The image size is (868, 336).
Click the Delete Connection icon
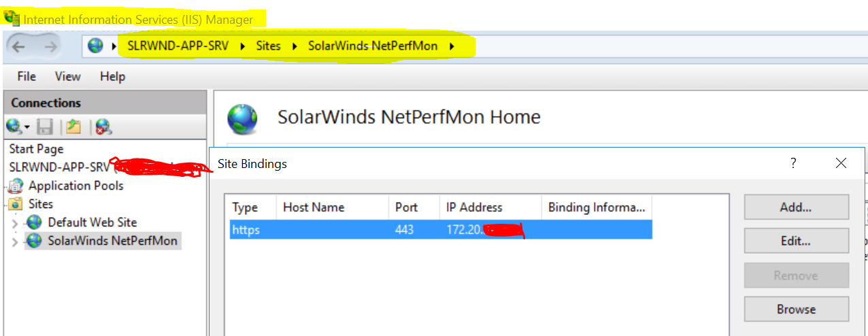coord(103,127)
